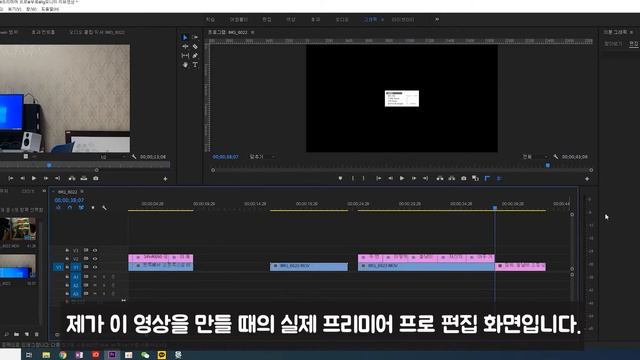
Task: Open Program monitor button editor plus
Action: 587,179
